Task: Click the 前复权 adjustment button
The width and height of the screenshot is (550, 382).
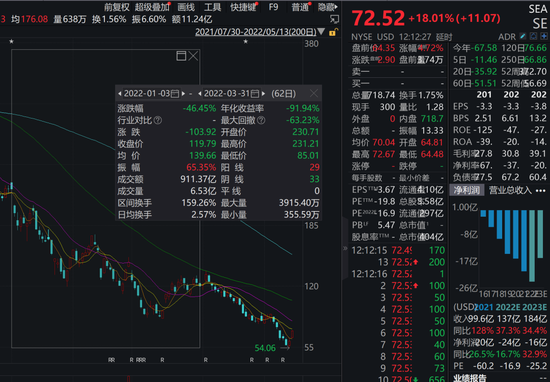Action: tap(117, 7)
